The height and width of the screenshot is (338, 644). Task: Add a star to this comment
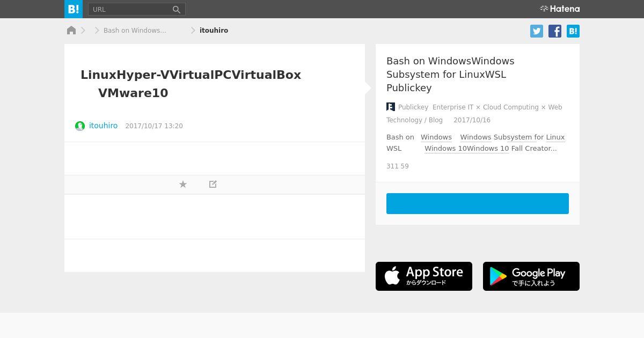point(183,184)
